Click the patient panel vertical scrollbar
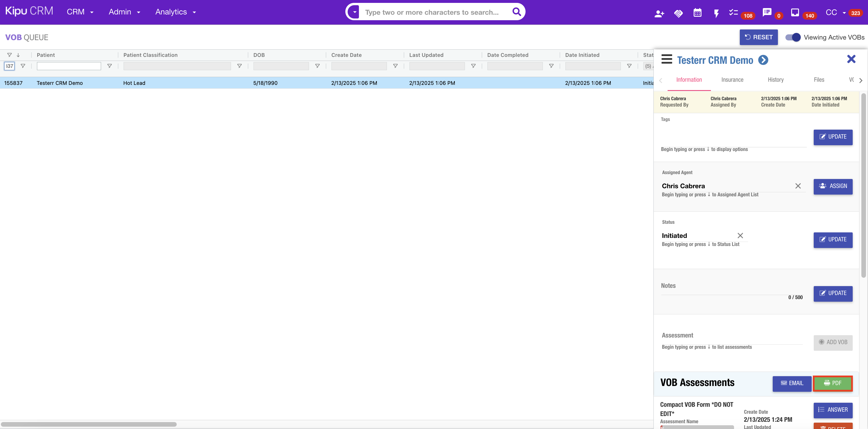 pos(863,185)
